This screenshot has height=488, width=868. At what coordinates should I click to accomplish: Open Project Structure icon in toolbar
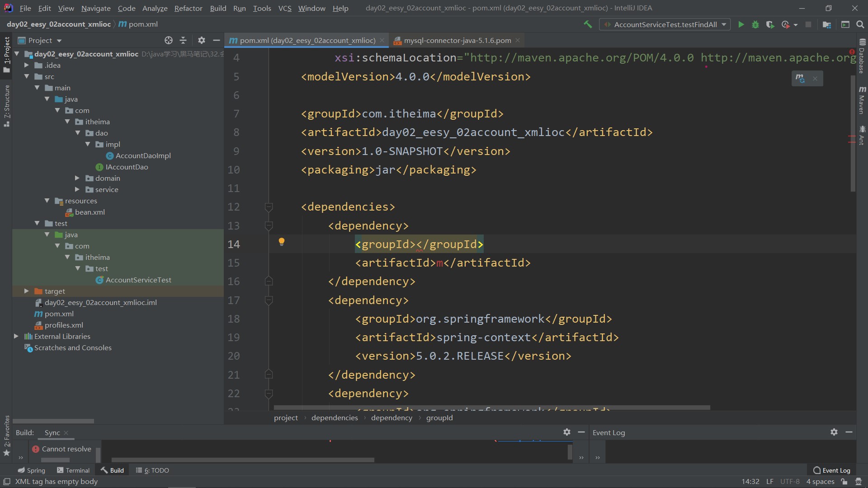pyautogui.click(x=827, y=24)
